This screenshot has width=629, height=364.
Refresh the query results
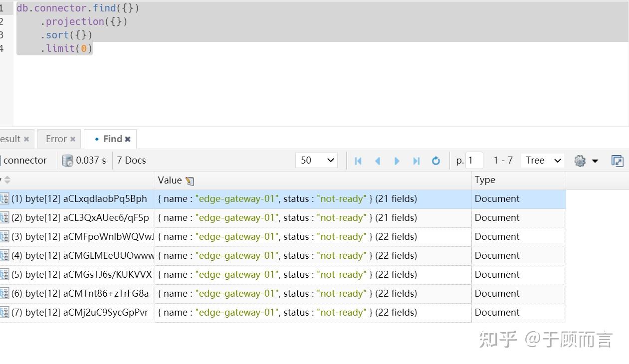pyautogui.click(x=436, y=161)
